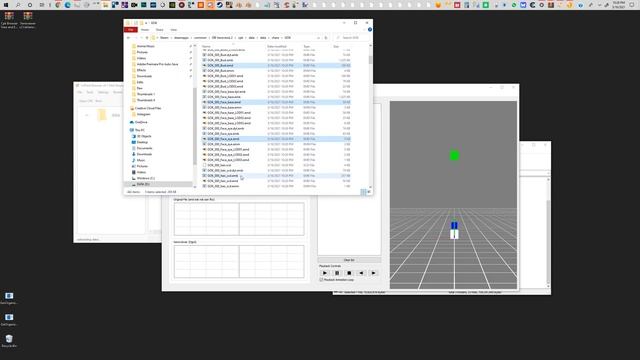Click the chara breadcrumb segment

pos(276,38)
